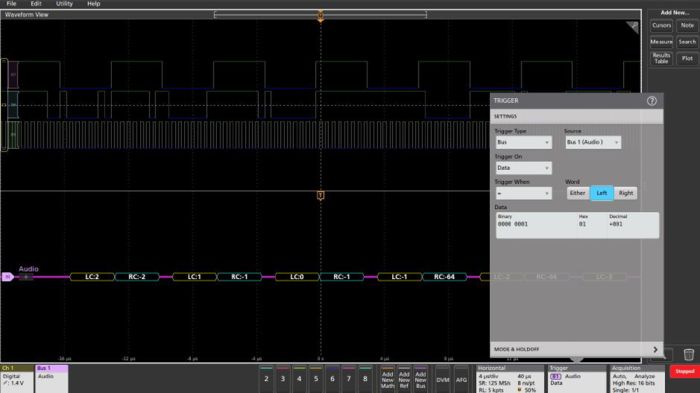Open the File menu
The width and height of the screenshot is (700, 393).
[x=11, y=4]
